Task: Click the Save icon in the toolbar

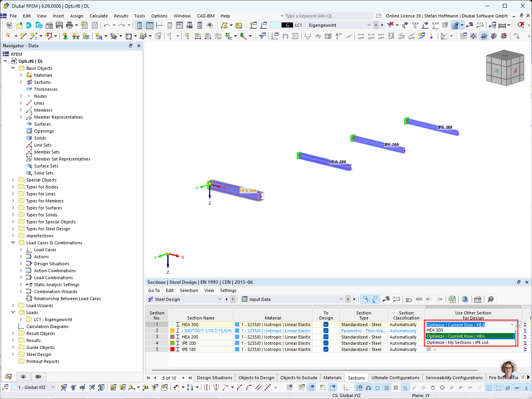Action: [59, 24]
